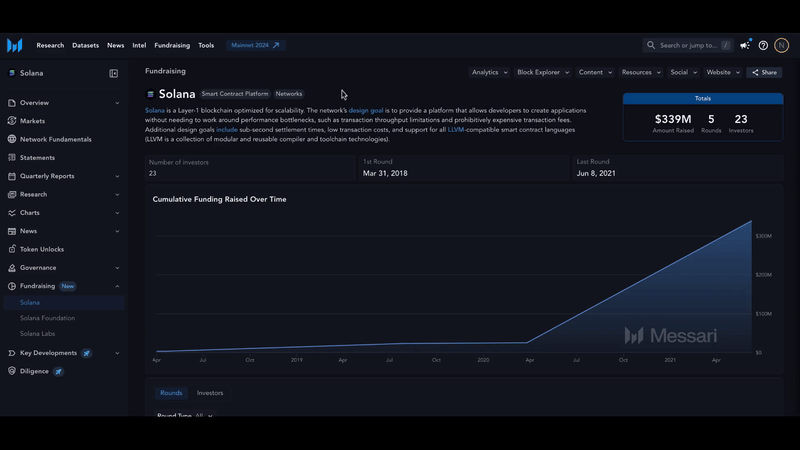
Task: Click the Token Unlocks lock icon
Action: coord(12,249)
